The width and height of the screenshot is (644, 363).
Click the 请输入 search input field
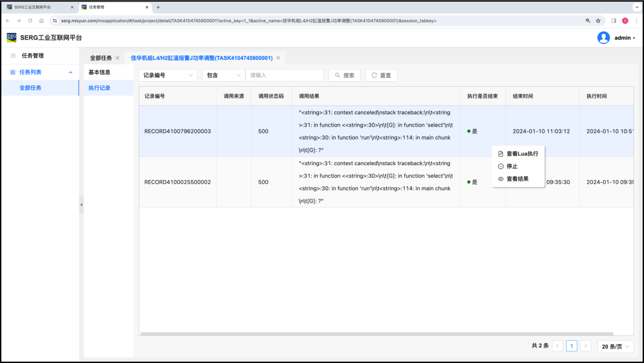pyautogui.click(x=284, y=75)
